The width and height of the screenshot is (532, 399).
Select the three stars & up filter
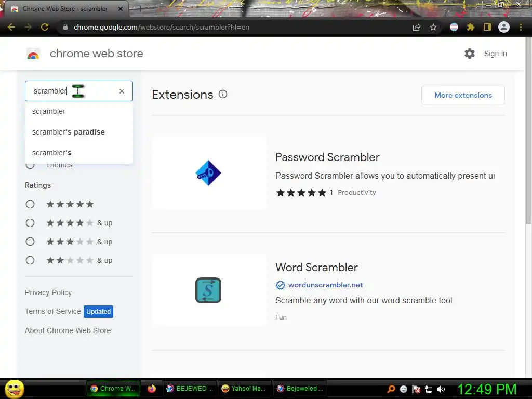pos(30,242)
